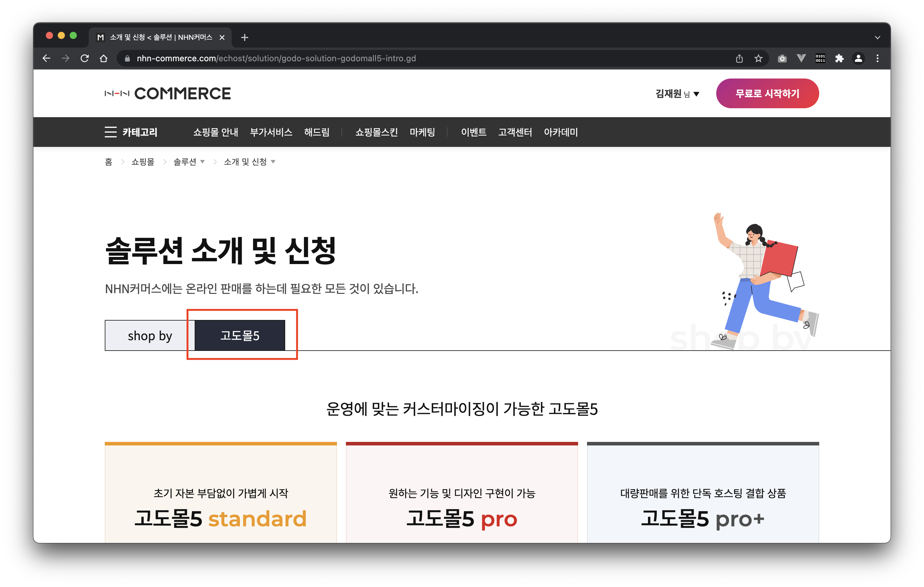Bookmark this page with the star icon
The width and height of the screenshot is (924, 587).
tap(758, 58)
